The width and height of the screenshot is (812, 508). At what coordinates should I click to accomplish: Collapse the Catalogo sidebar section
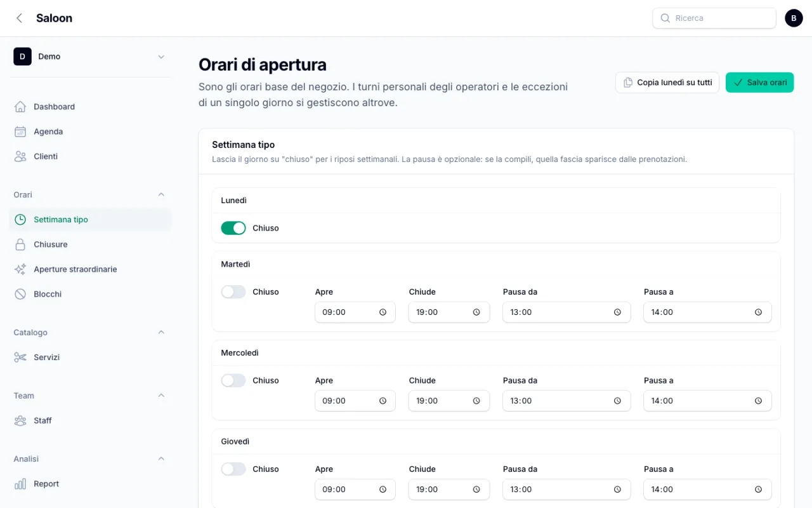coord(161,333)
